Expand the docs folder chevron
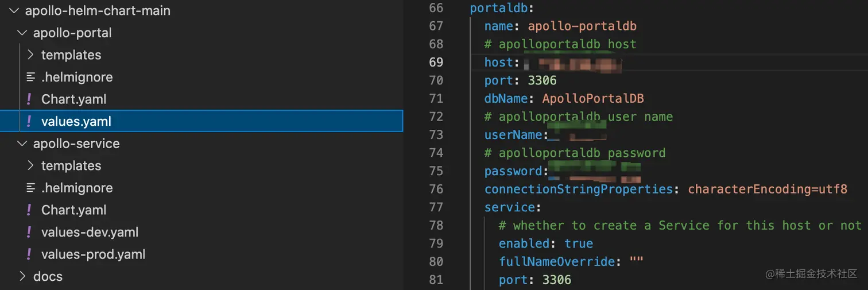The image size is (868, 290). coord(22,276)
